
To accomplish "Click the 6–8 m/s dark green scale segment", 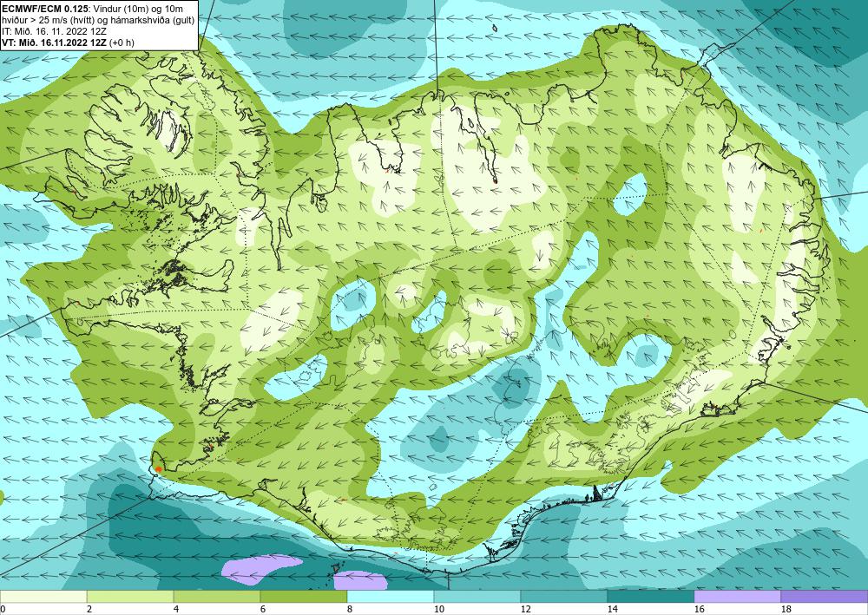I will pyautogui.click(x=303, y=597).
